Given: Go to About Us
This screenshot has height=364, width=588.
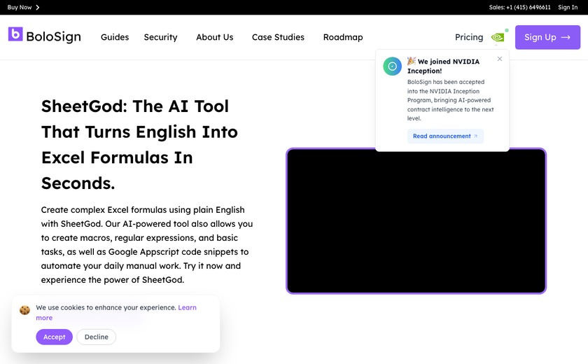Looking at the screenshot, I should click(214, 37).
